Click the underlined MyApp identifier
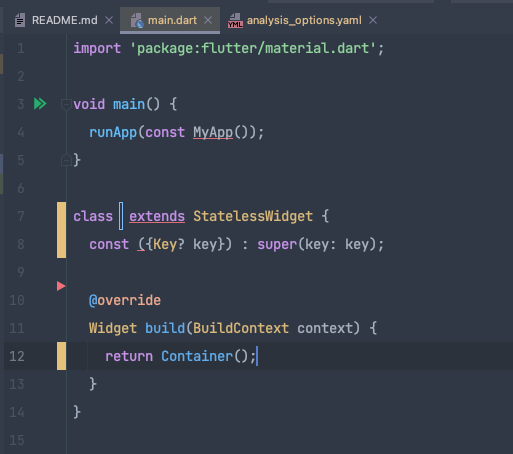513x454 pixels. (213, 133)
